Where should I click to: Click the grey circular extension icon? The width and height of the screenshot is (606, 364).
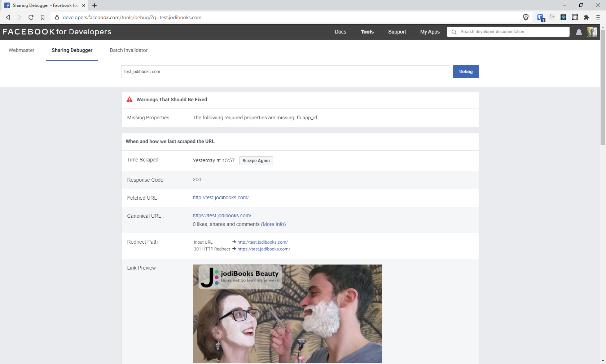[x=552, y=17]
